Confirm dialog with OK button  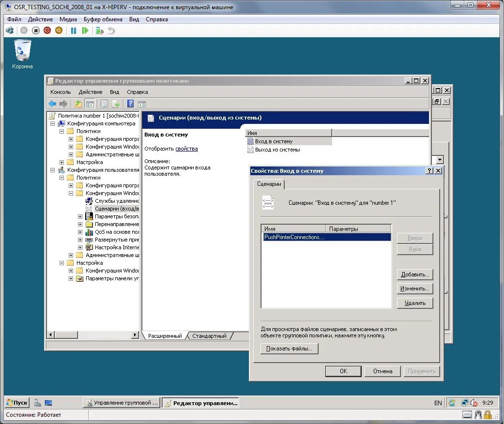[343, 371]
